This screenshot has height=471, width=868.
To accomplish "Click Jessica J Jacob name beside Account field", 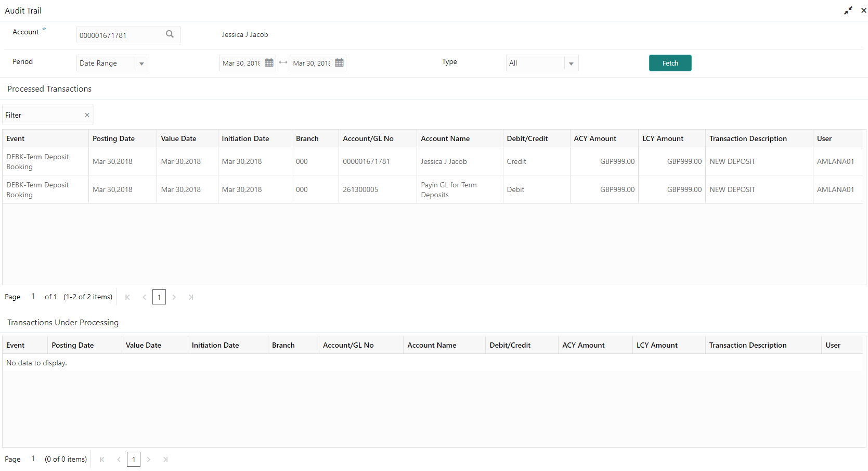I will coord(245,34).
